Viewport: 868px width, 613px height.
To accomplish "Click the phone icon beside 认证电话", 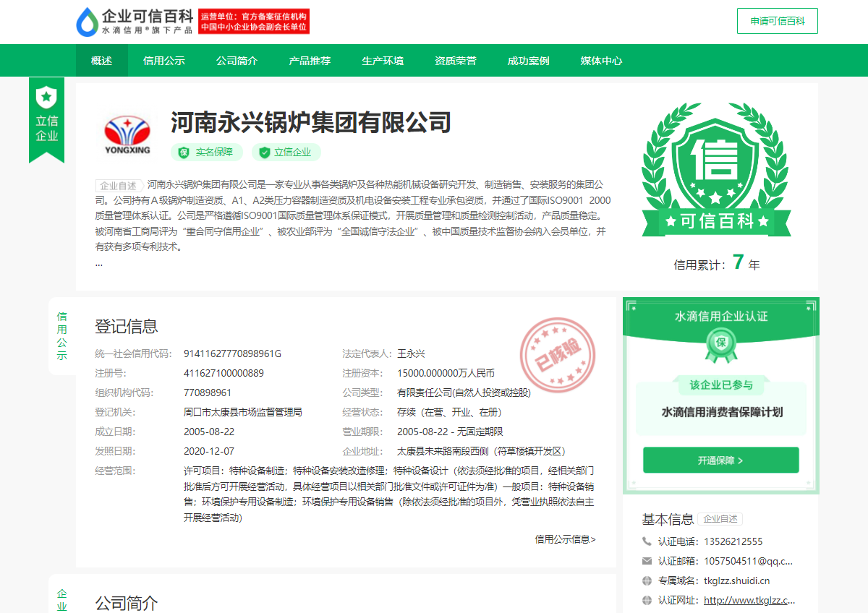I will pyautogui.click(x=647, y=541).
